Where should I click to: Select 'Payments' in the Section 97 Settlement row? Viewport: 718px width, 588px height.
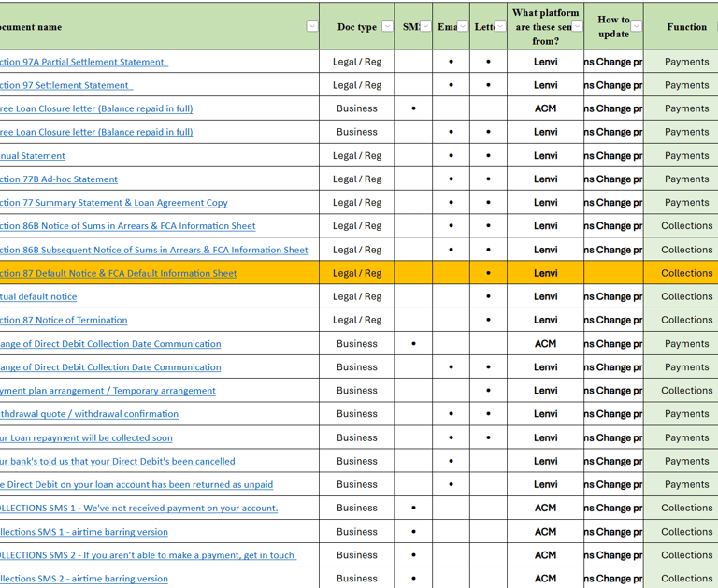682,85
